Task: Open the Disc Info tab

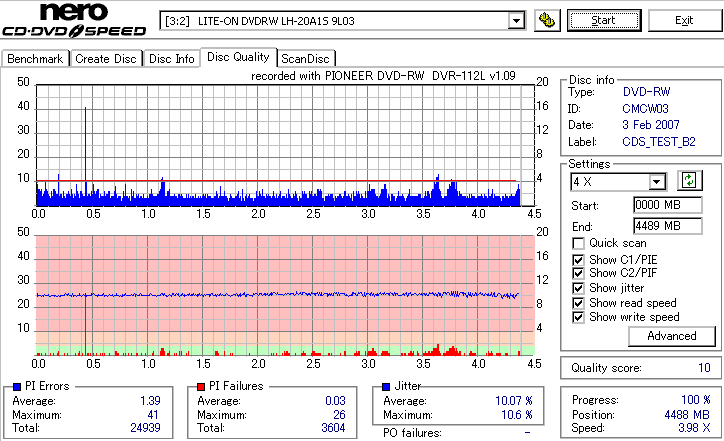Action: [172, 59]
